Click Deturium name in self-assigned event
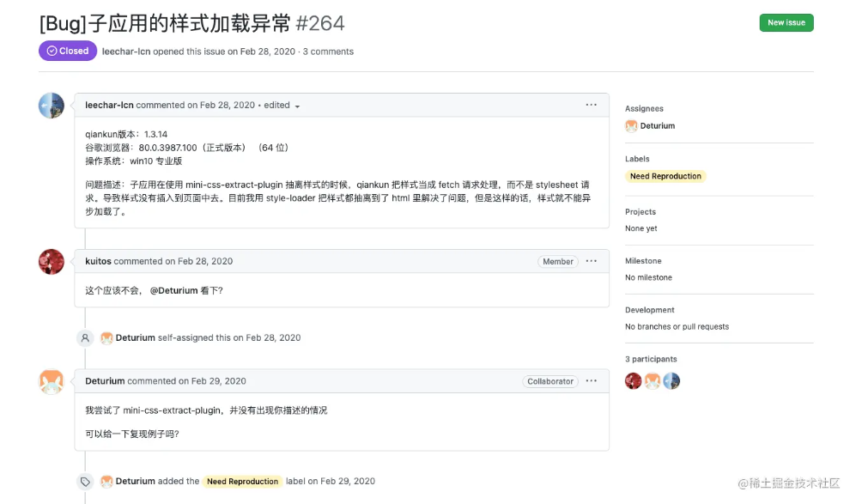This screenshot has height=504, width=850. (x=135, y=337)
